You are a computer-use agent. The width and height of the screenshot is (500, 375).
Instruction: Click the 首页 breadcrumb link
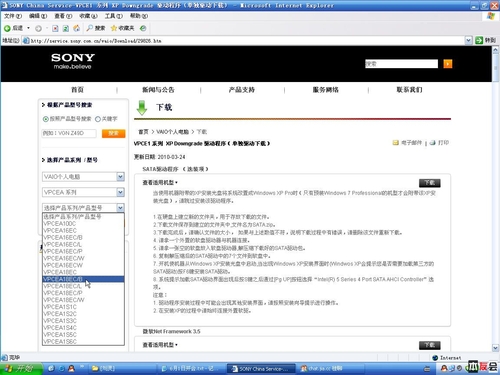coord(143,132)
